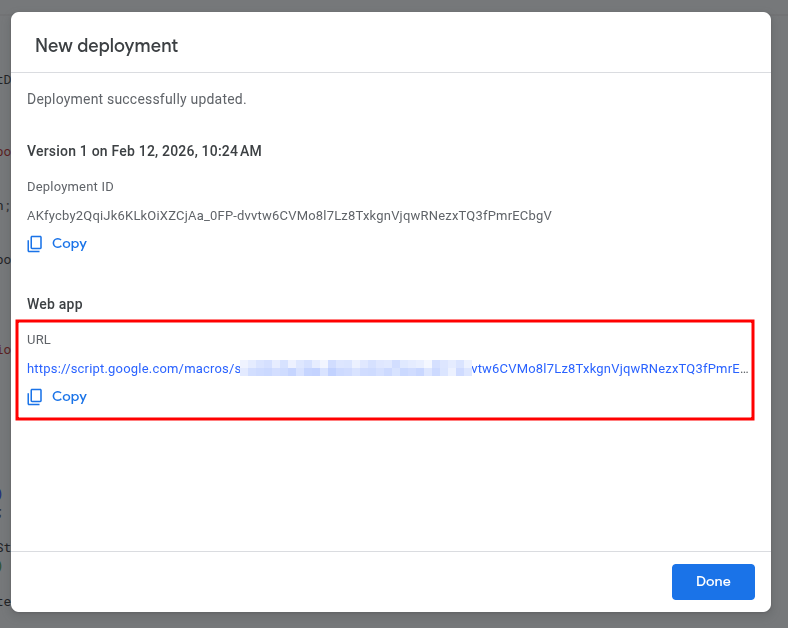This screenshot has height=628, width=788.
Task: Click the Deployment ID field label
Action: click(x=70, y=187)
